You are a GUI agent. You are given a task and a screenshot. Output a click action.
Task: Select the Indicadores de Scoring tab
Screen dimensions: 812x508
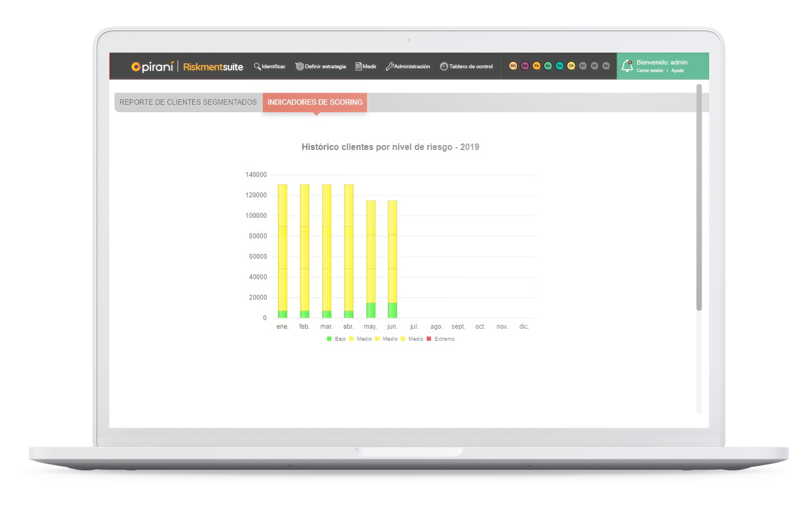pos(315,102)
